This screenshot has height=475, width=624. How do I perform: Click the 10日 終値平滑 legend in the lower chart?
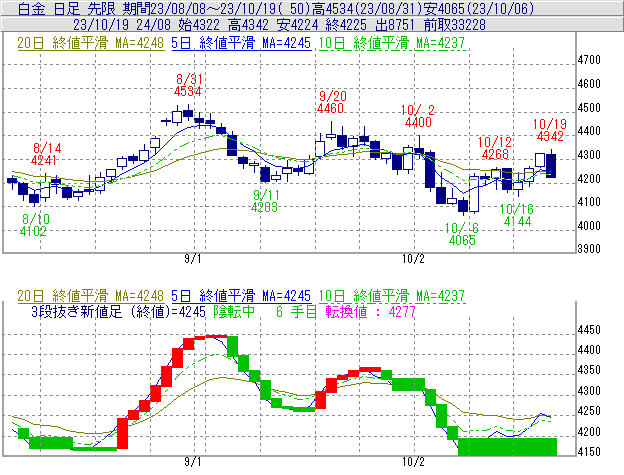[392, 296]
